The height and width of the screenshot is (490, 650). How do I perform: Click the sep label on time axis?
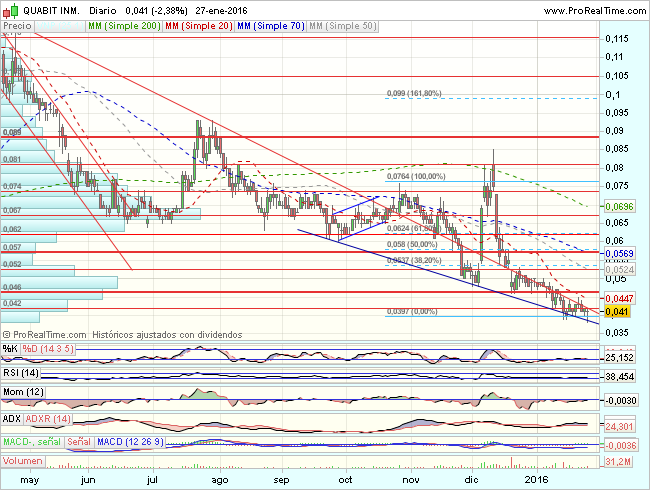(281, 480)
